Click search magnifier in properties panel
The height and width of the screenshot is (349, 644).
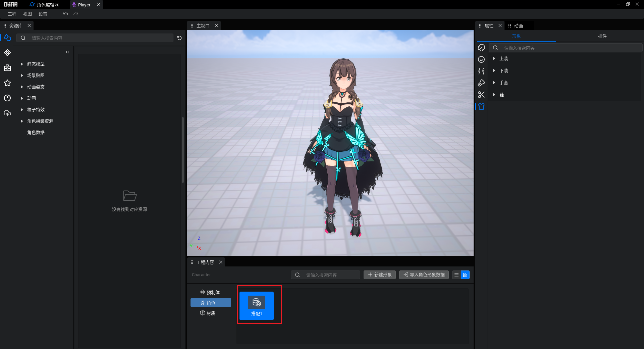[495, 48]
